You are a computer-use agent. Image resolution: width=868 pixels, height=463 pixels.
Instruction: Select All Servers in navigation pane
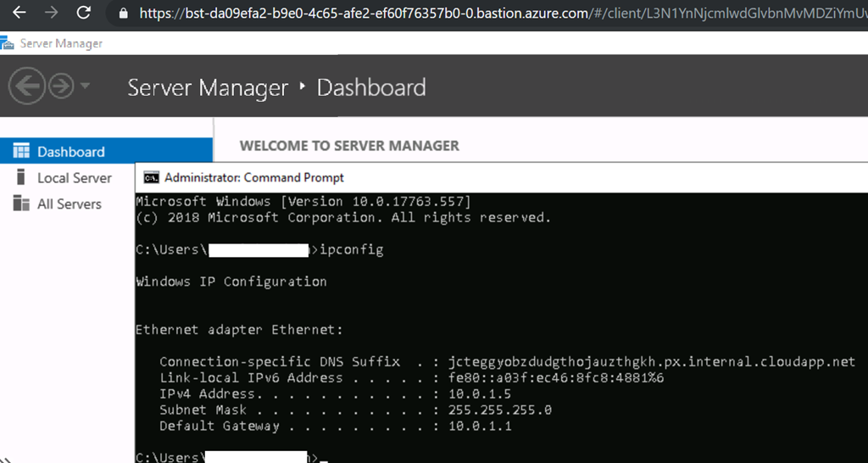[x=69, y=204]
